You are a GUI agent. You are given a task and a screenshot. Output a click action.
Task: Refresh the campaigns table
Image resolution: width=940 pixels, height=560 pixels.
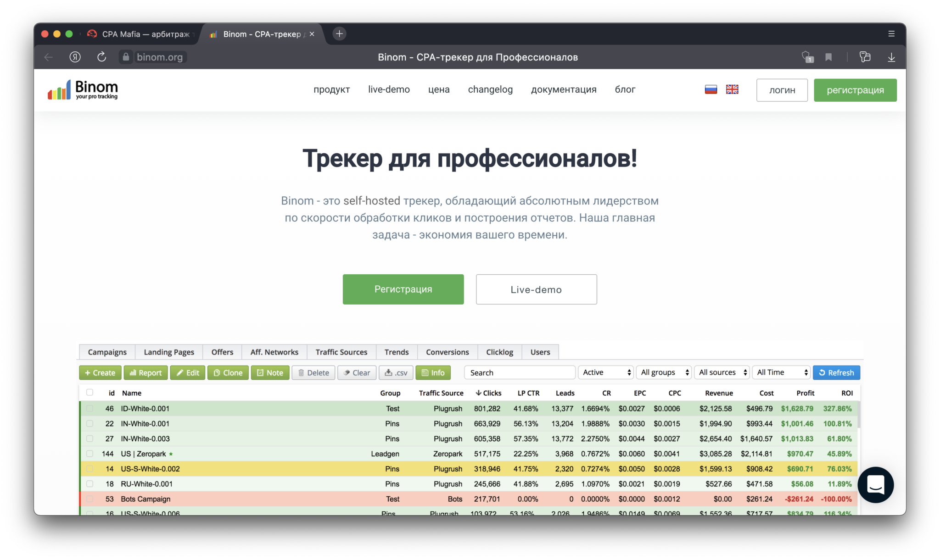tap(836, 372)
